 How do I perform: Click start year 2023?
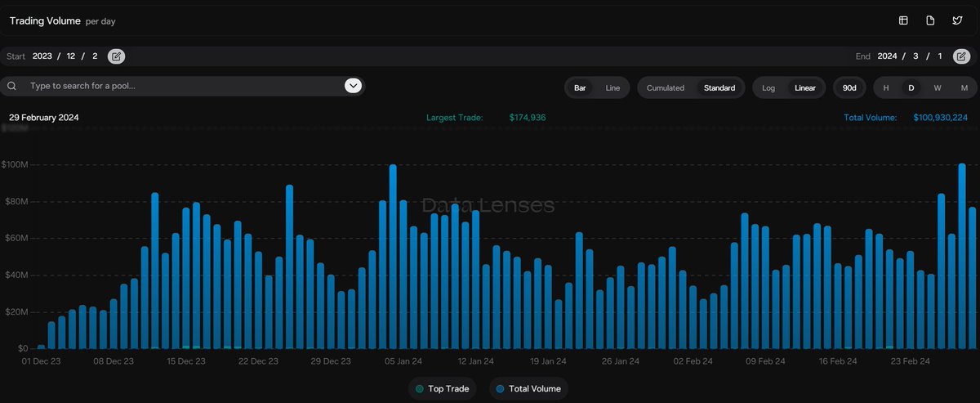(x=42, y=56)
